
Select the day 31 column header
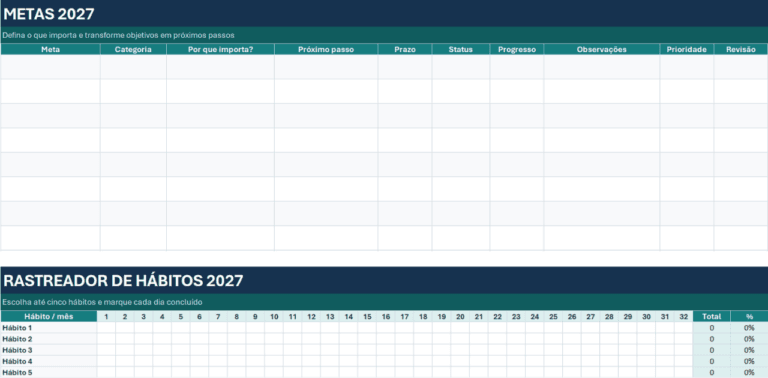[665, 316]
